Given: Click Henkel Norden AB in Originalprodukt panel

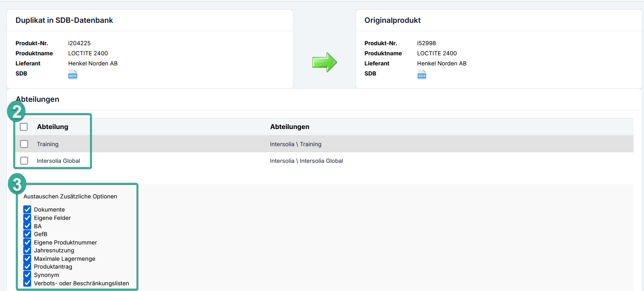Looking at the screenshot, I should tap(442, 63).
